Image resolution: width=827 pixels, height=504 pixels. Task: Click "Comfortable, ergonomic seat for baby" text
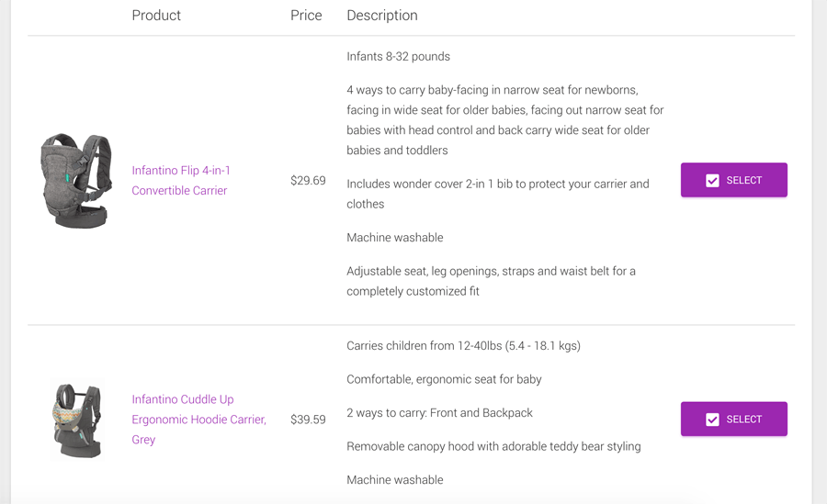(x=444, y=379)
